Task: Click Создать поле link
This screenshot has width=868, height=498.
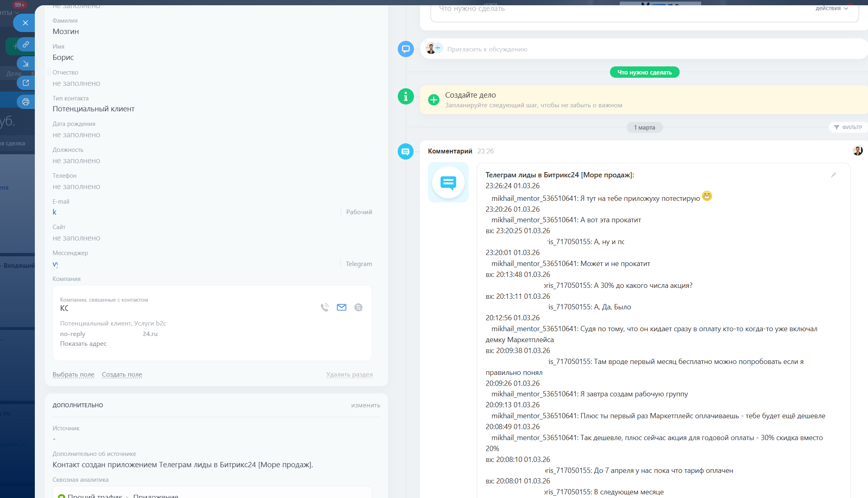Action: point(122,375)
